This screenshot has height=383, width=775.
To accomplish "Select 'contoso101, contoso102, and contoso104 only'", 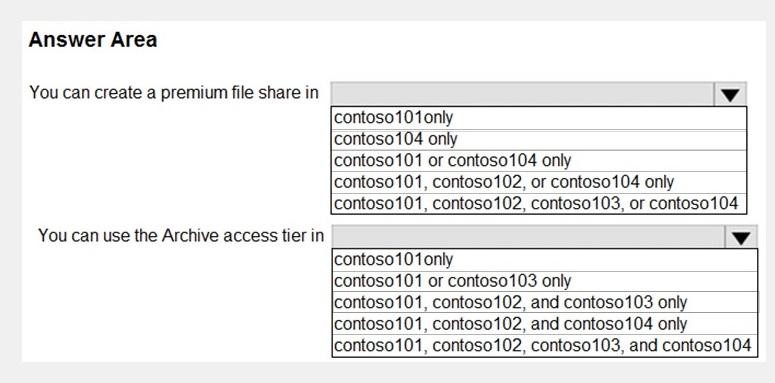I will (544, 324).
